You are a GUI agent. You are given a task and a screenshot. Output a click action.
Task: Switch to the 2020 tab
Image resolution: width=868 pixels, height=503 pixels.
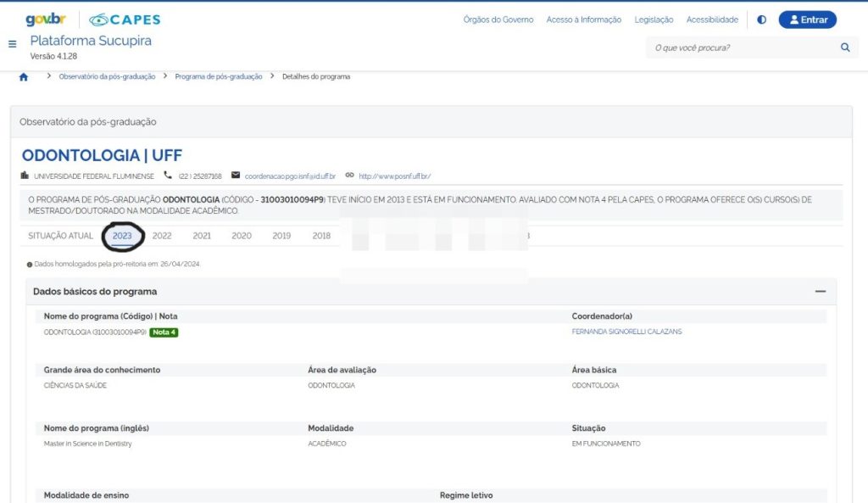242,236
